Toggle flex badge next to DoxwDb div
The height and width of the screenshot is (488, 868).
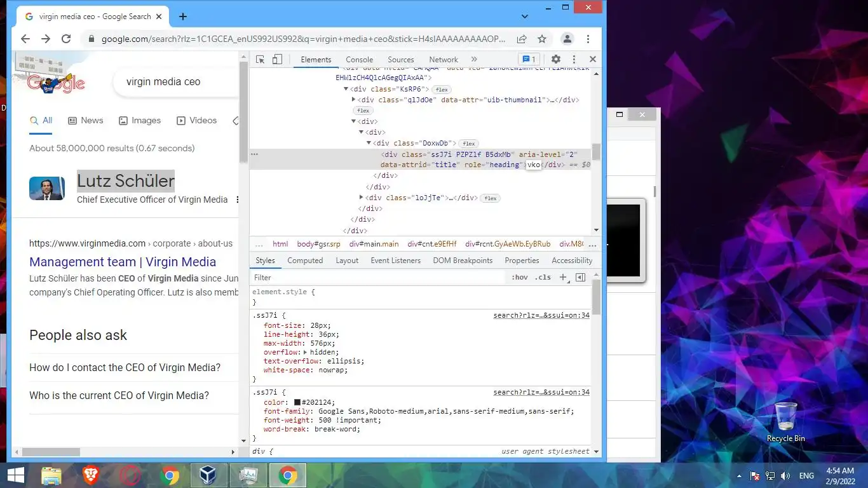click(469, 144)
